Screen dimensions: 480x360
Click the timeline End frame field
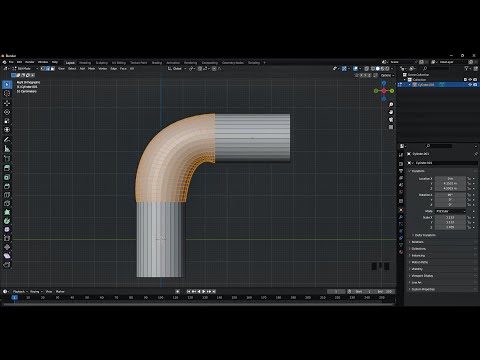click(x=384, y=291)
